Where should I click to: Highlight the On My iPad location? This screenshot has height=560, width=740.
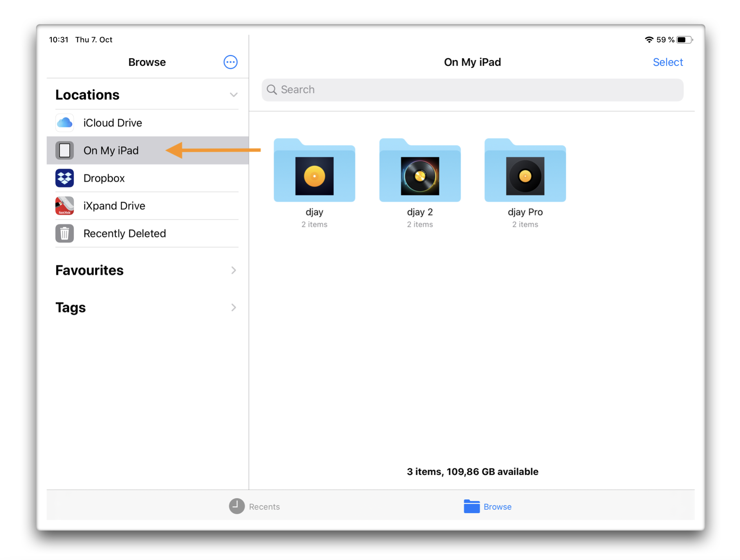(x=111, y=150)
